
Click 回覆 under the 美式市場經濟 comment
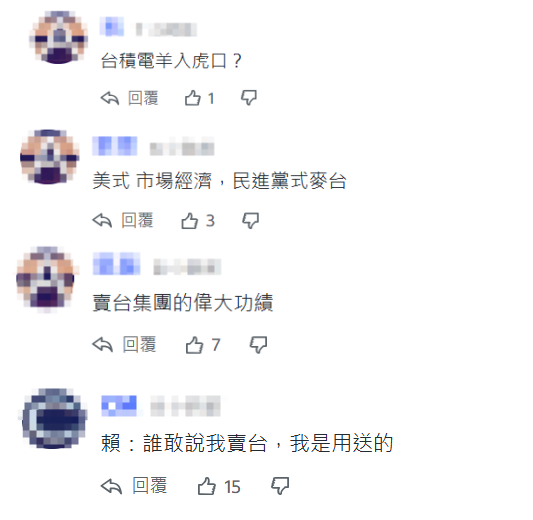tap(137, 221)
